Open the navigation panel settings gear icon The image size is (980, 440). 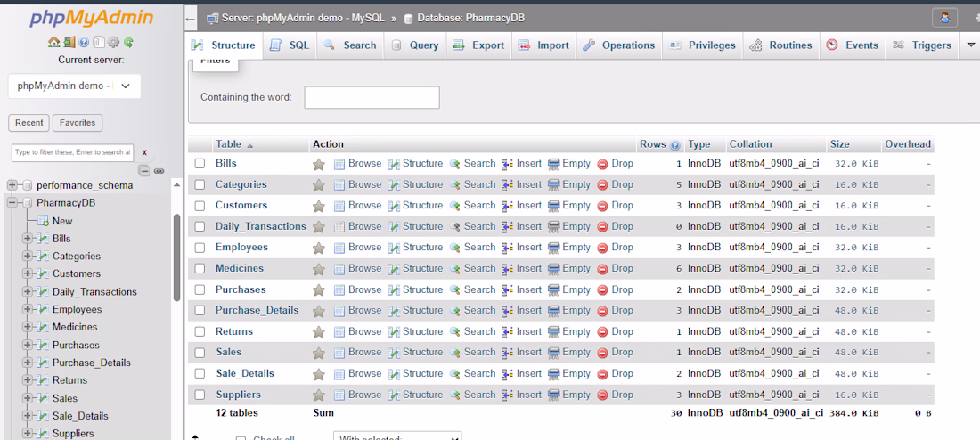click(113, 42)
